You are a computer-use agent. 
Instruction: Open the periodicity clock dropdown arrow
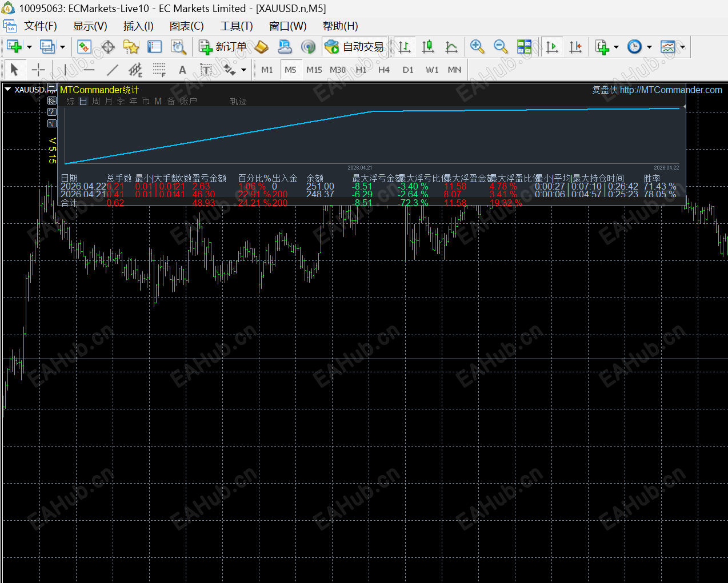(649, 47)
